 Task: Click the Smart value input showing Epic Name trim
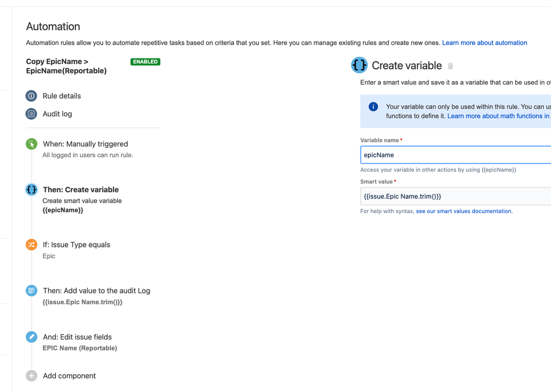point(453,196)
